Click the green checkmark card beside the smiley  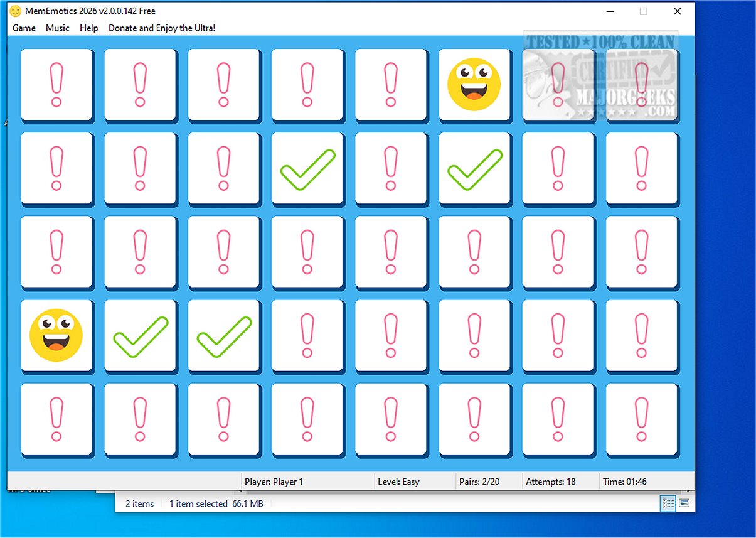[140, 335]
